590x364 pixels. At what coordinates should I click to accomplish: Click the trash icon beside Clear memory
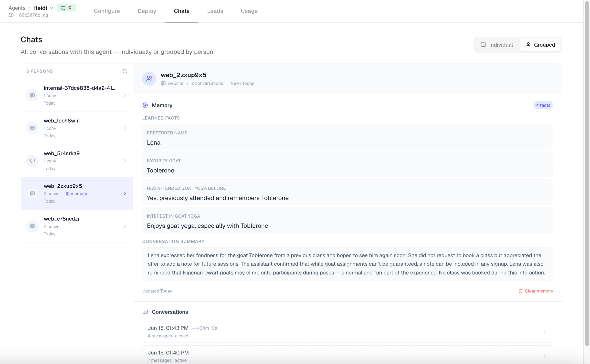pos(520,291)
